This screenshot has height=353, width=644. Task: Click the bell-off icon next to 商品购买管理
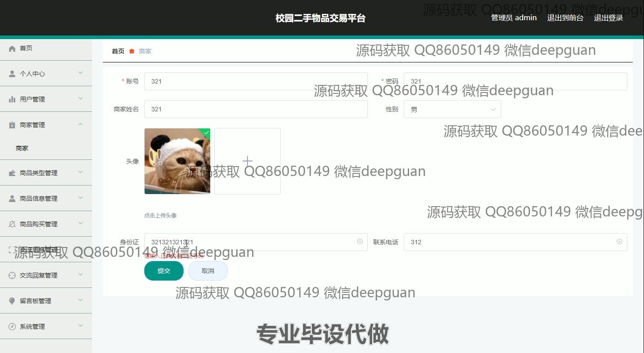click(x=12, y=225)
